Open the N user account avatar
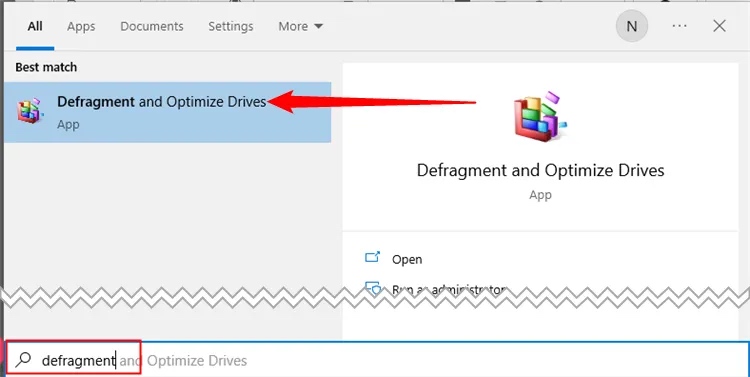The width and height of the screenshot is (750, 377). (631, 26)
